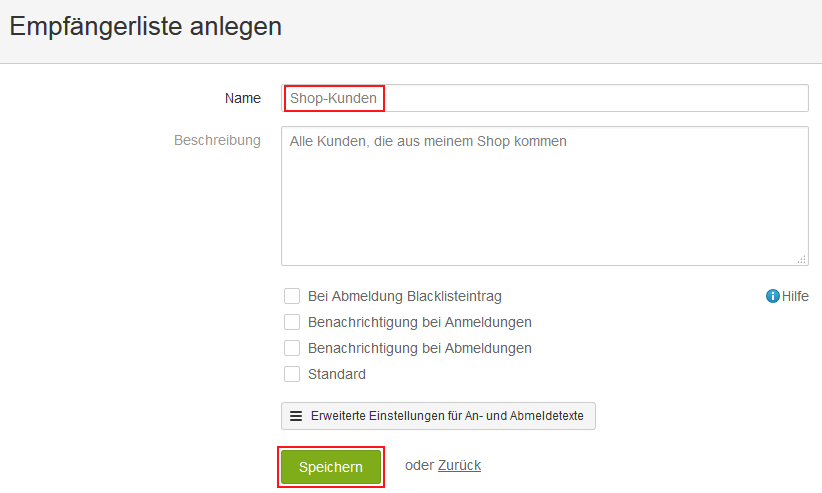Follow the Zurück link

click(x=459, y=465)
